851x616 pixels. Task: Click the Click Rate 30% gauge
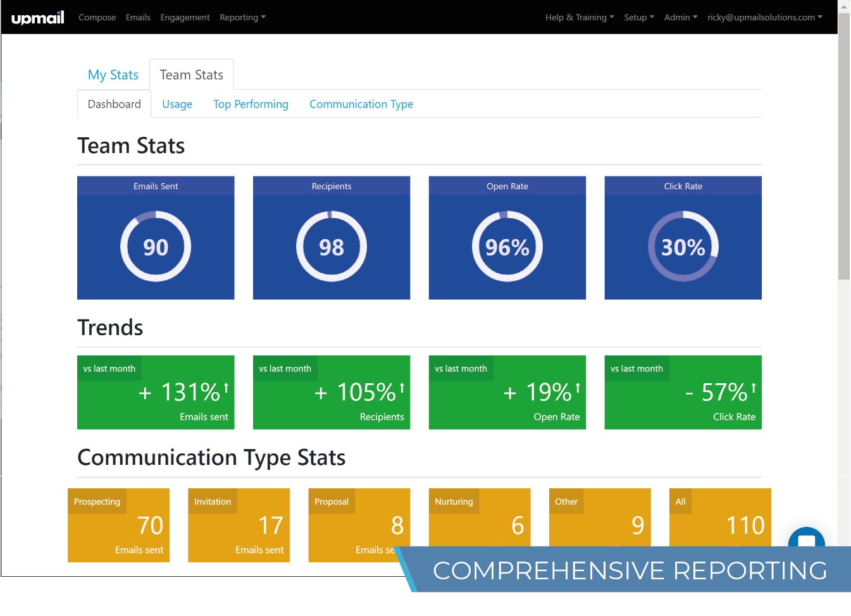683,247
